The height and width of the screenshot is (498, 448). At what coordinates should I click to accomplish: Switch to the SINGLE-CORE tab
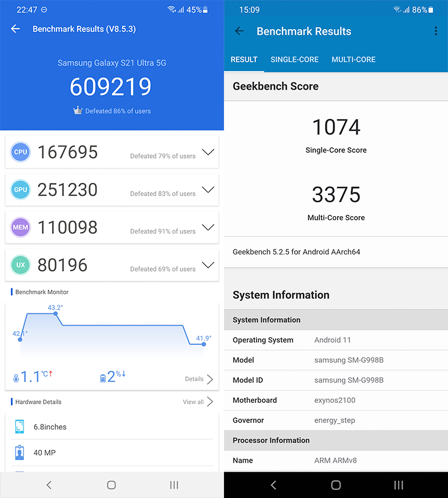tap(295, 59)
